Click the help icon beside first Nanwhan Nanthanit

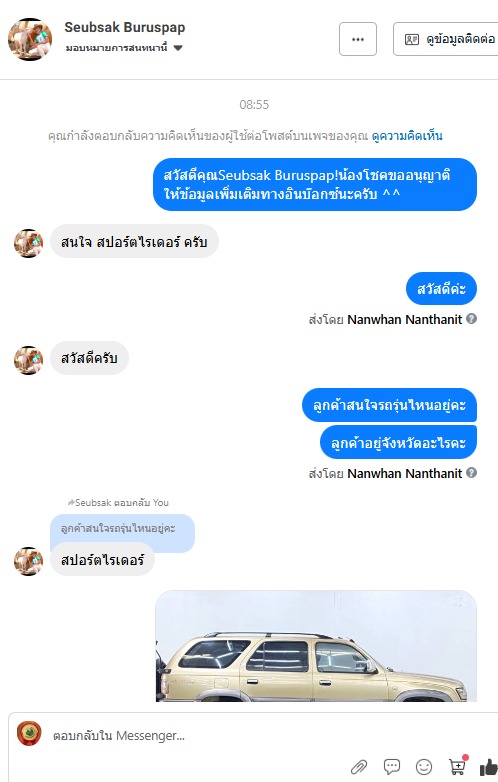point(472,319)
